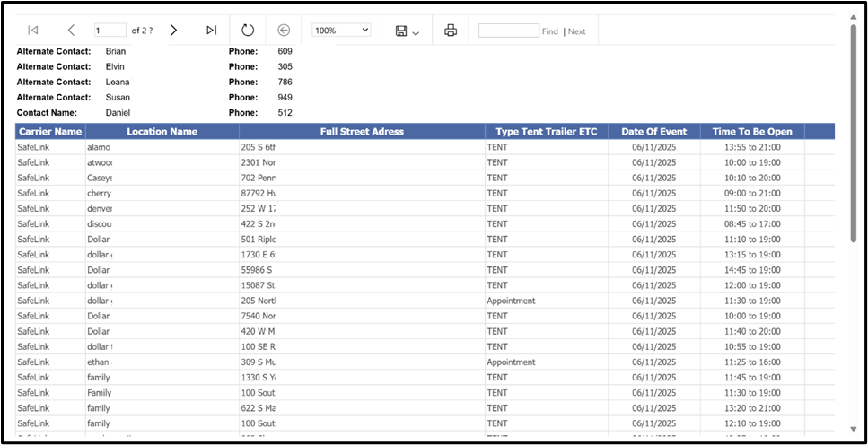The image size is (868, 445).
Task: Open the save/export menu
Action: pyautogui.click(x=407, y=31)
